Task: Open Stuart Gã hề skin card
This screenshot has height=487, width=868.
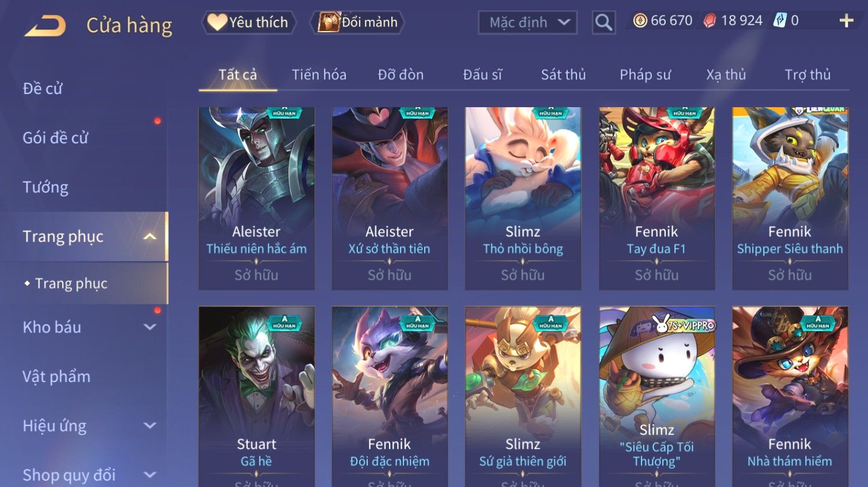Action: point(256,397)
